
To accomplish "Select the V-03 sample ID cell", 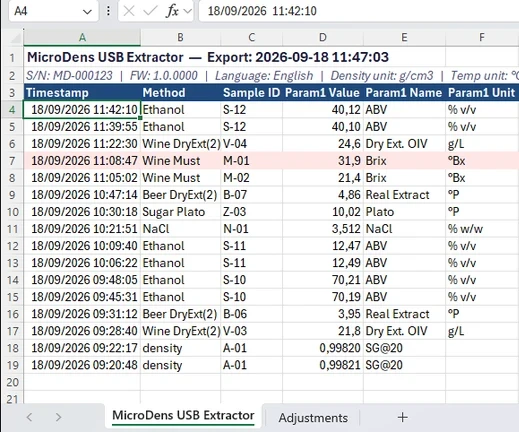I will point(251,331).
